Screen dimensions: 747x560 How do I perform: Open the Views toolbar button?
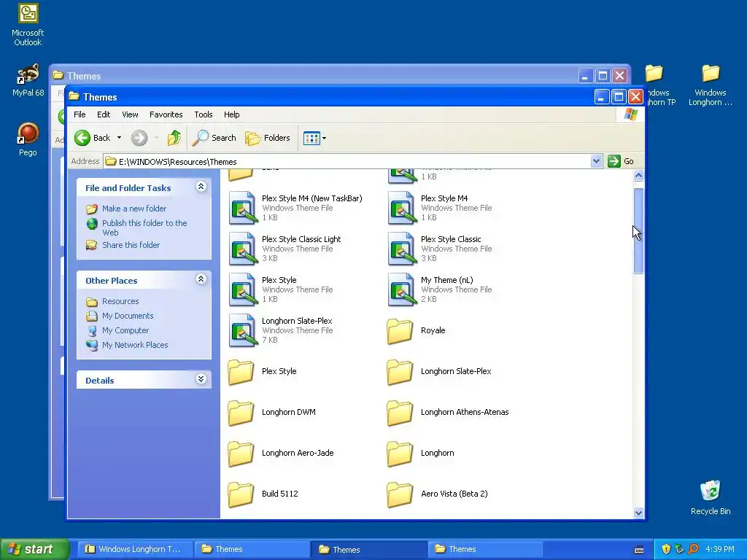[314, 138]
